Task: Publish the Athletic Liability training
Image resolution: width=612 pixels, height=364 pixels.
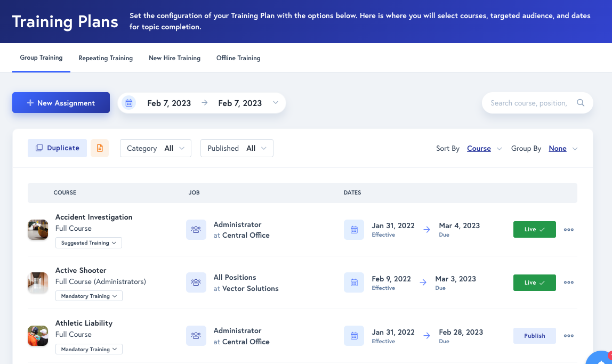Action: (534, 336)
